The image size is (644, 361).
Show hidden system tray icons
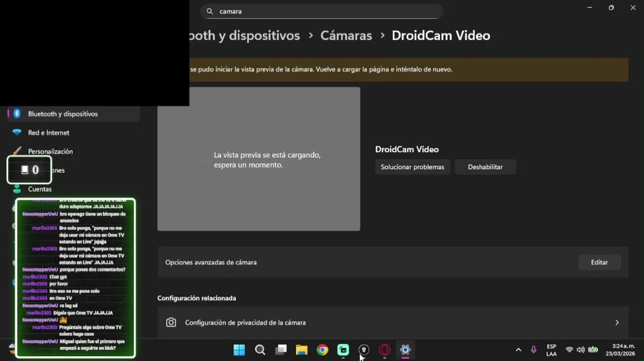pyautogui.click(x=518, y=350)
